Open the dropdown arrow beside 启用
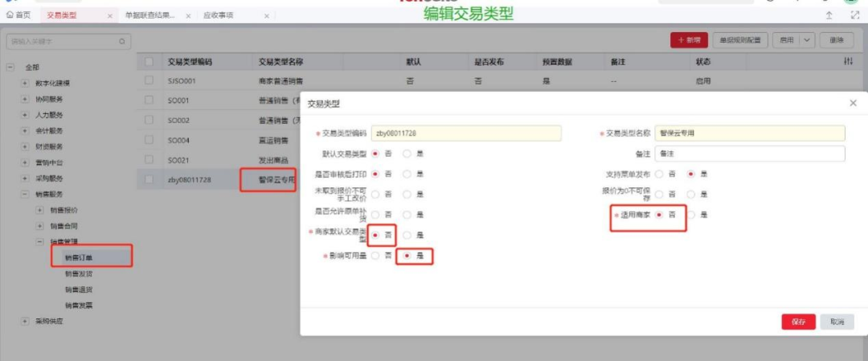The width and height of the screenshot is (868, 361). point(807,40)
